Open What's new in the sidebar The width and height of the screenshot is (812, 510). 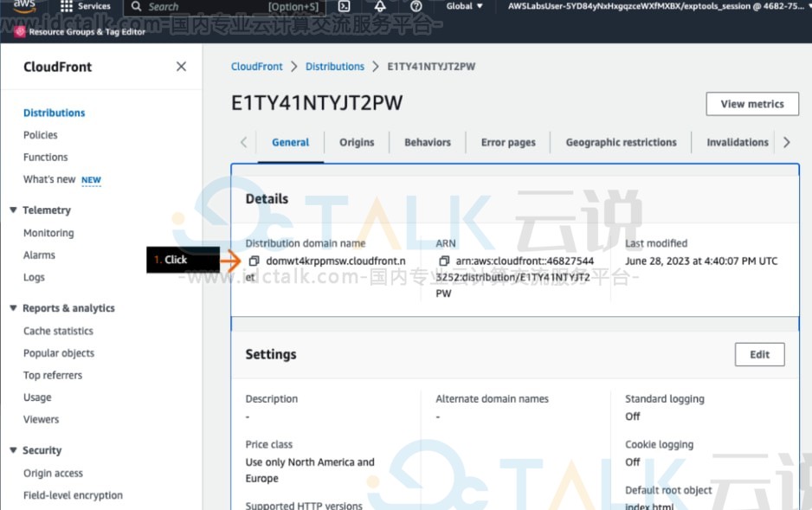tap(49, 179)
